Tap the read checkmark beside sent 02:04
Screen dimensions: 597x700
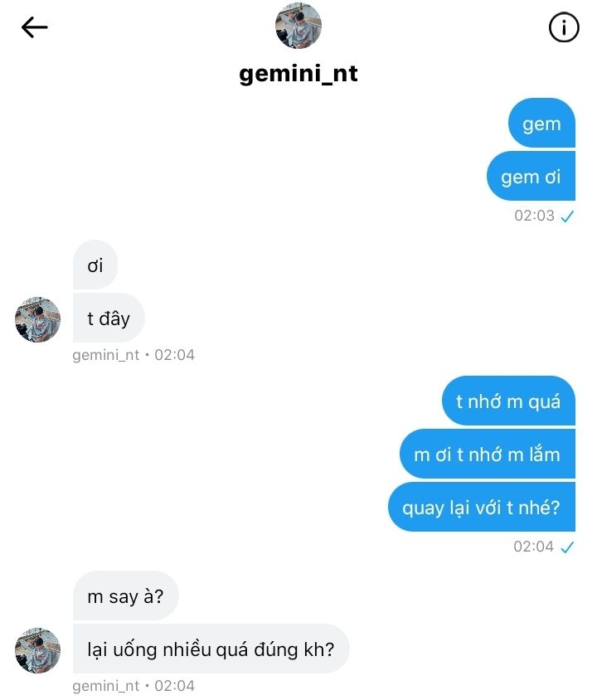pos(567,547)
